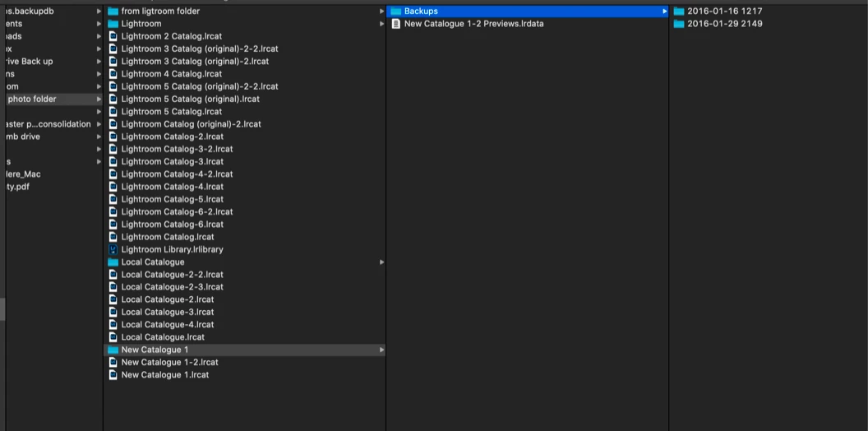Click the Local Catalogue folder icon
The image size is (868, 431).
pyautogui.click(x=113, y=262)
